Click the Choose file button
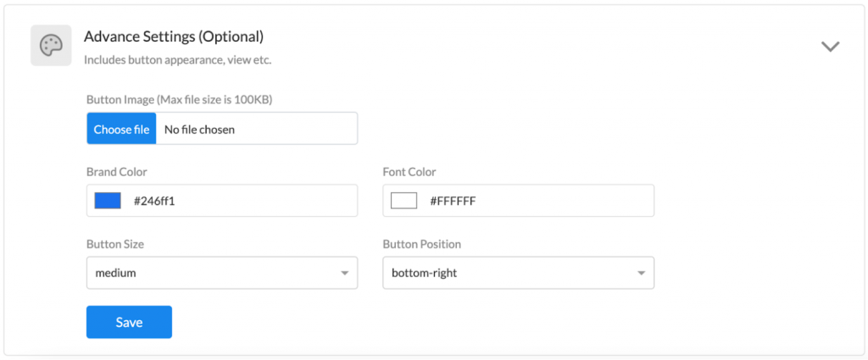 [x=121, y=129]
